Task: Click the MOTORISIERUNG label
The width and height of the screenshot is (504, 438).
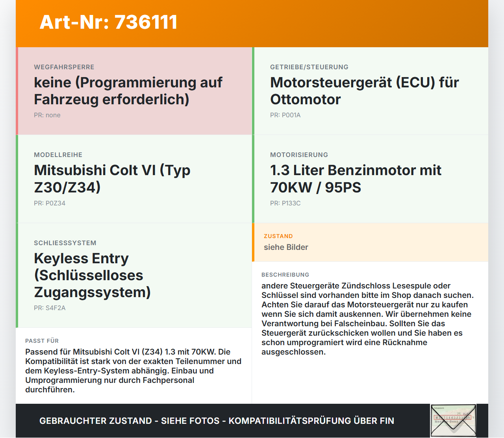Action: pyautogui.click(x=299, y=155)
